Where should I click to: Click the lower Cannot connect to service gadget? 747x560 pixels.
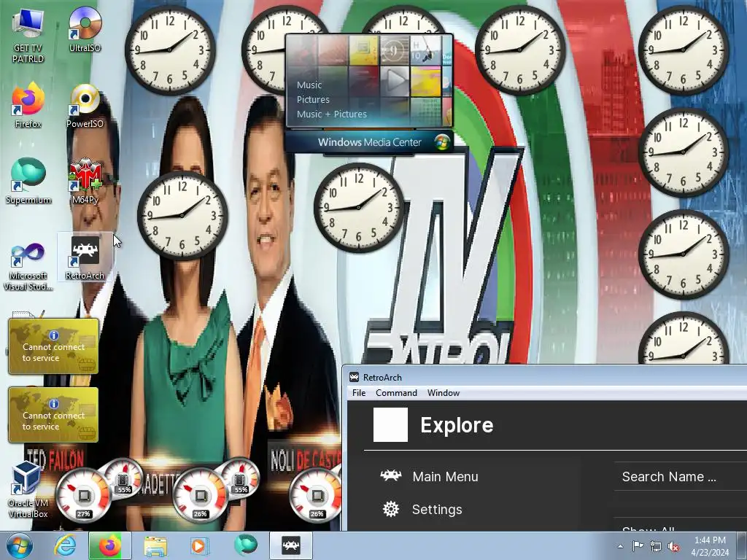(53, 414)
